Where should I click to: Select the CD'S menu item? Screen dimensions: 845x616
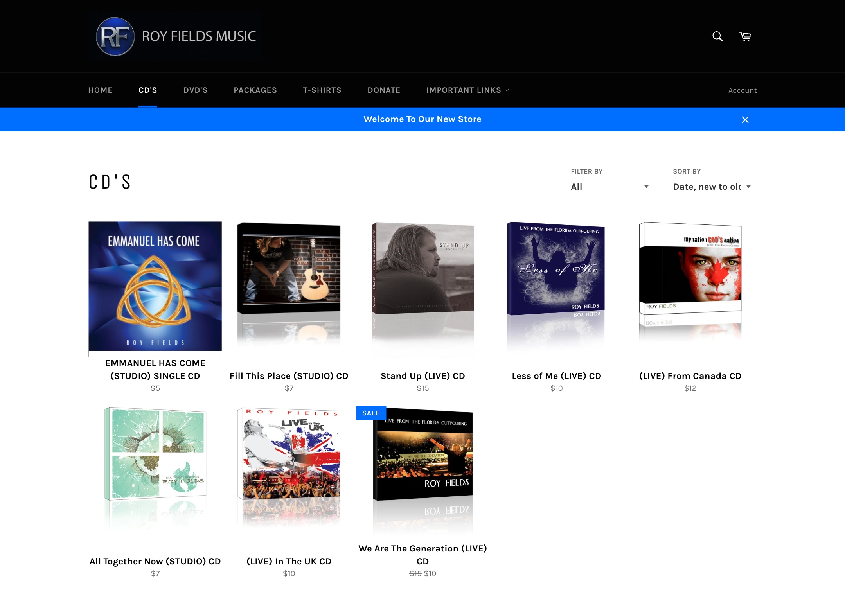point(148,90)
